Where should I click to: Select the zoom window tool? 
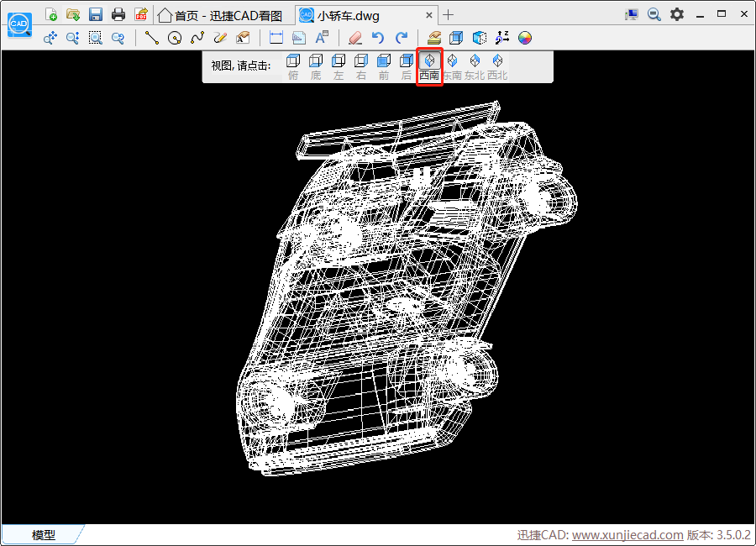[x=96, y=38]
